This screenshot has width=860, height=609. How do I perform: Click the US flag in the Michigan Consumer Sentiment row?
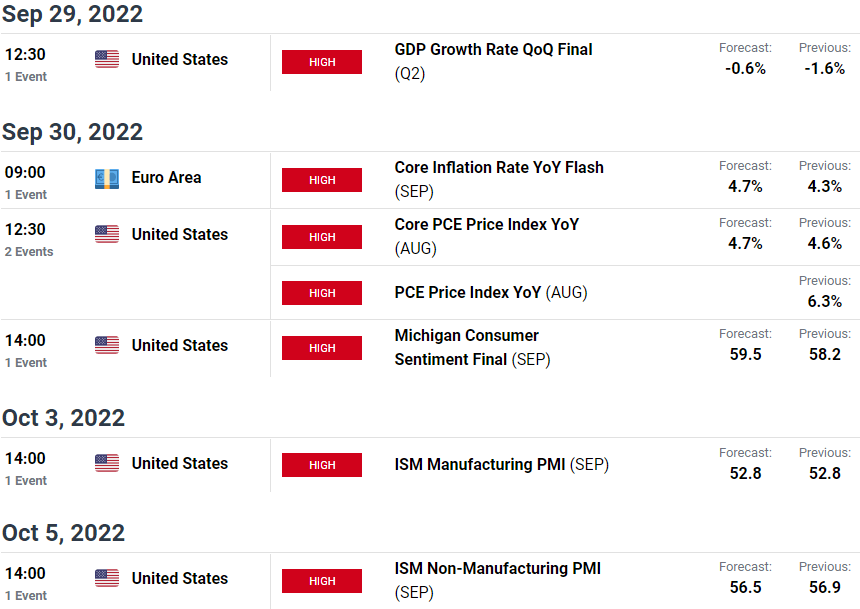pyautogui.click(x=107, y=345)
